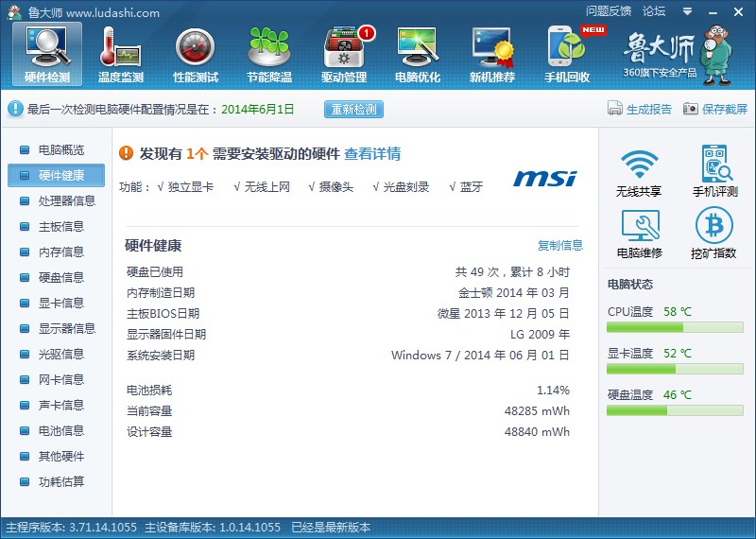The width and height of the screenshot is (756, 539).
Task: Click the 微星 2013 年 12 月 05 日 value
Action: tap(504, 313)
